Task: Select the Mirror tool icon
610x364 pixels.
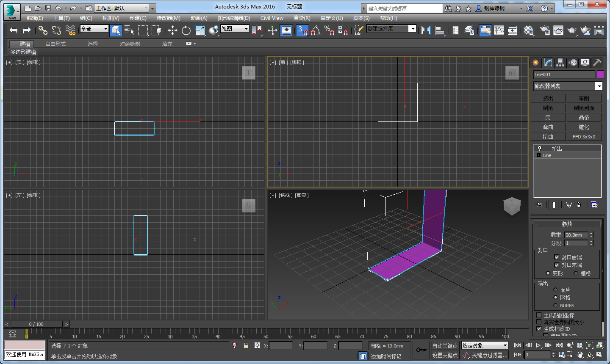Action: pyautogui.click(x=426, y=30)
